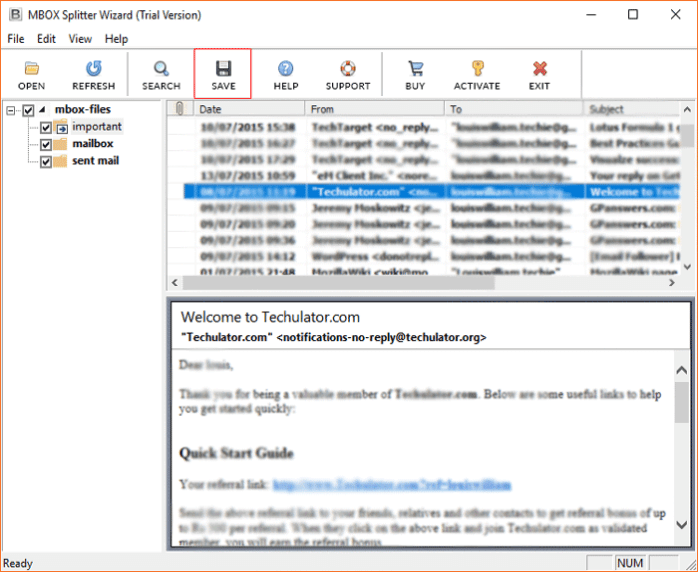Click the notifications-no-reply@techulator.org sender address
The width and height of the screenshot is (698, 572).
[381, 337]
